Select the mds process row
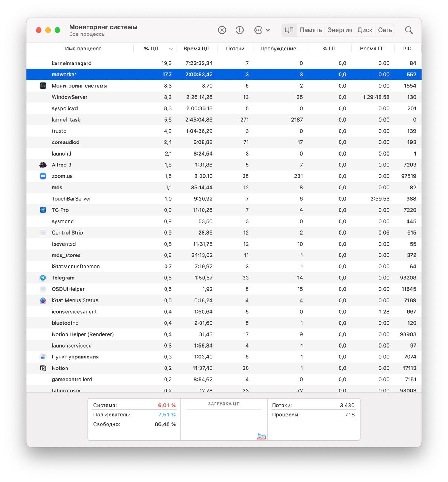Image resolution: width=448 pixels, height=482 pixels. point(224,188)
